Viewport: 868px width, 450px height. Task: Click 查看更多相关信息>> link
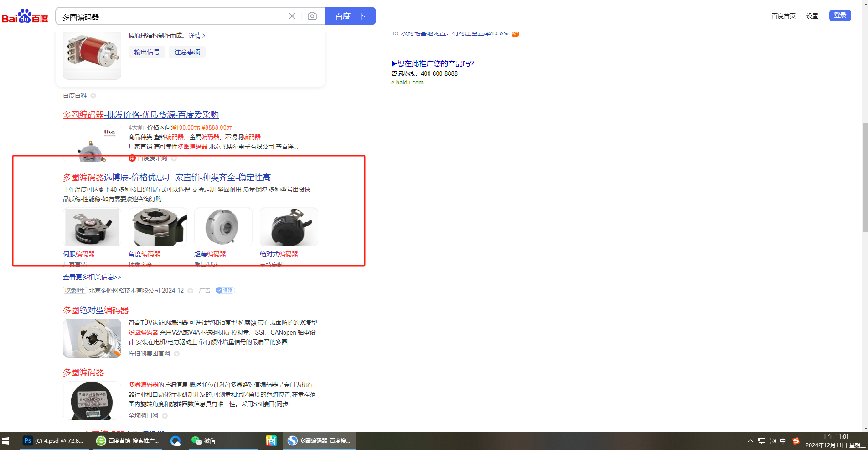(92, 277)
